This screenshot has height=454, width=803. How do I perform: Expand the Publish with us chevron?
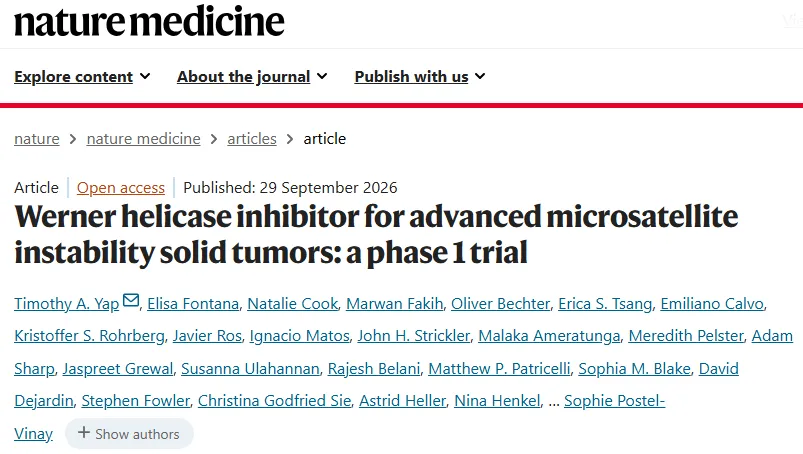[480, 76]
